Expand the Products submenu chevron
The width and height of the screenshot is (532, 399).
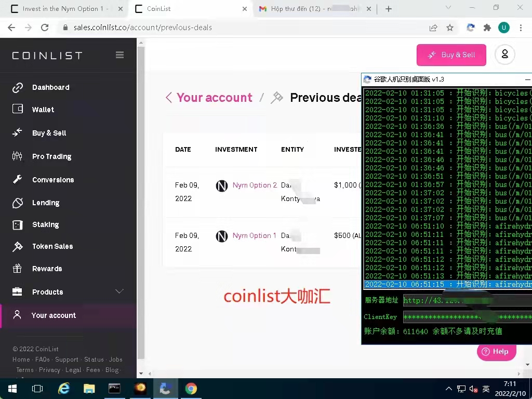point(119,291)
